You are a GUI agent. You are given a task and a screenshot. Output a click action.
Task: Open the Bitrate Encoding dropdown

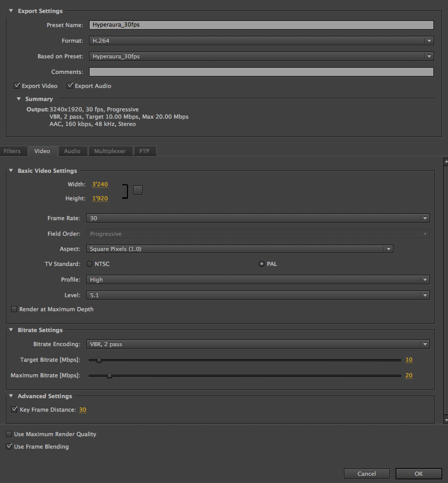pyautogui.click(x=259, y=344)
